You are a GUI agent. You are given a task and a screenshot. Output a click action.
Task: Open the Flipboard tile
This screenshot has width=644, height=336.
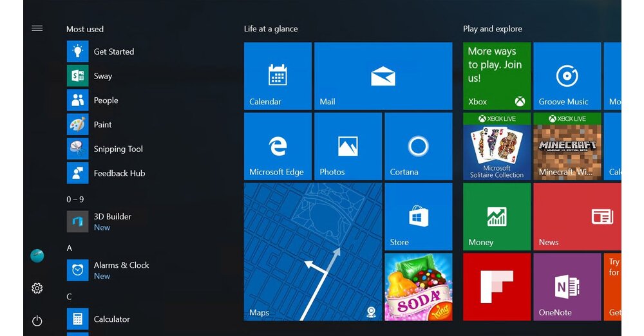point(497,286)
